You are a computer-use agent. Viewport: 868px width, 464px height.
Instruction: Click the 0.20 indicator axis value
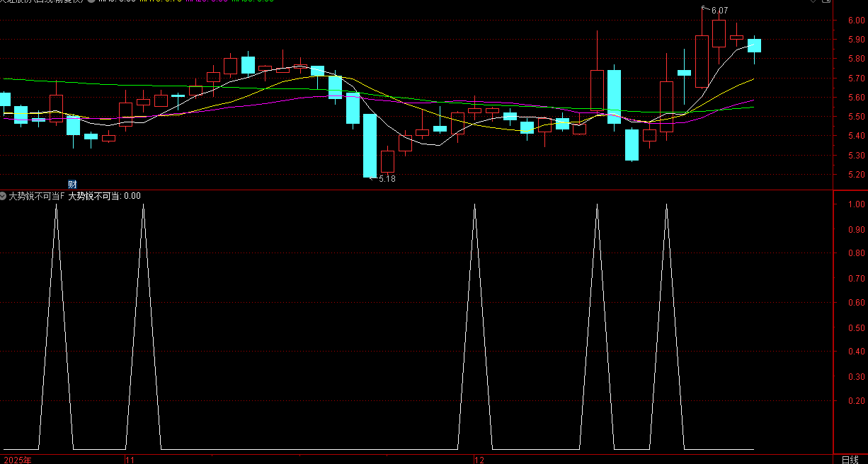[x=857, y=401]
